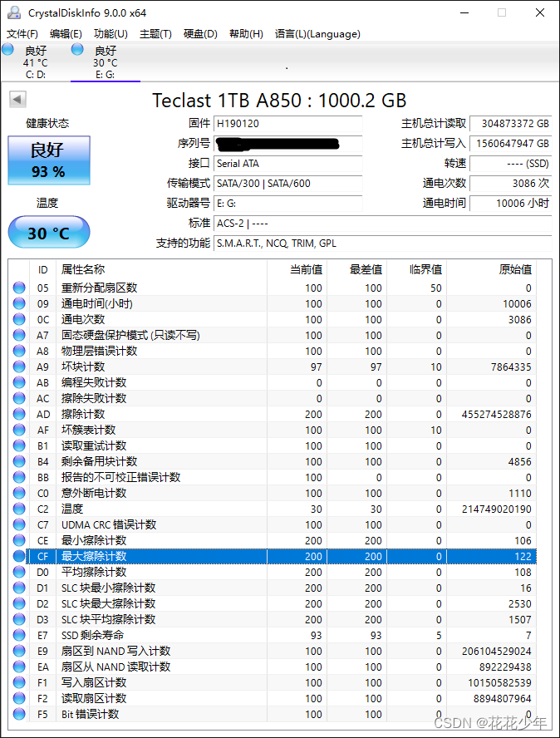
Task: Click status orb for attribute D0 平均擦除计数
Action: tap(19, 572)
